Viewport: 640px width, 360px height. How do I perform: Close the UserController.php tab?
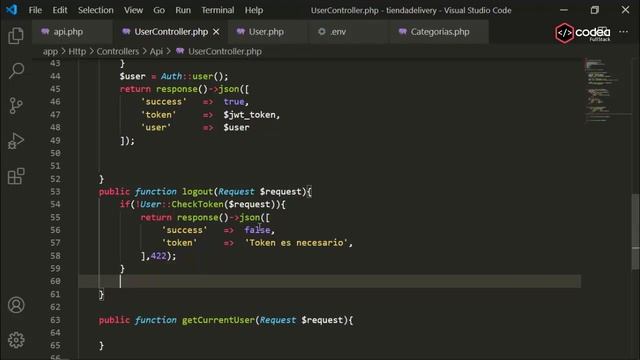coord(216,32)
